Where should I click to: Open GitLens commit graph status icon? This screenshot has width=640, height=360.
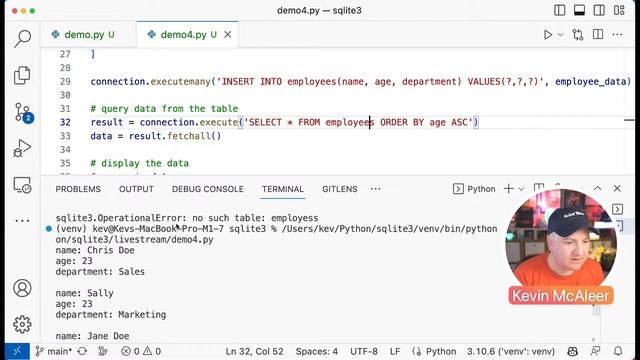(x=103, y=351)
